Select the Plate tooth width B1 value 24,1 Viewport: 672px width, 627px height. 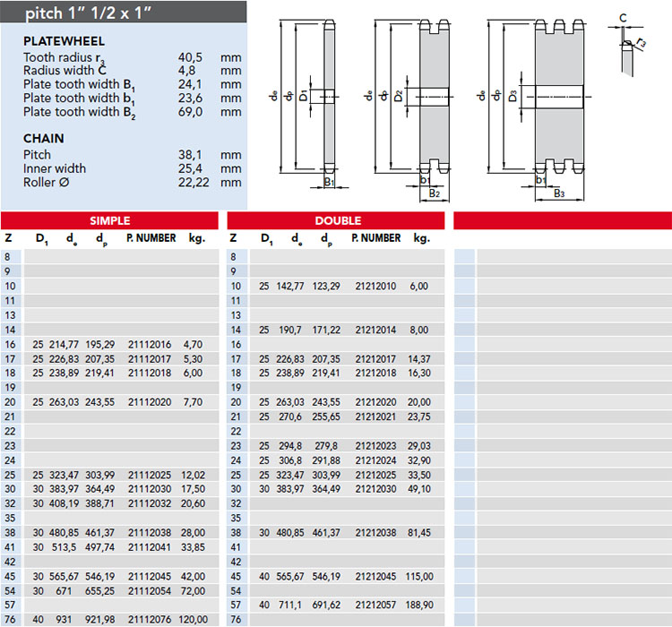click(190, 84)
